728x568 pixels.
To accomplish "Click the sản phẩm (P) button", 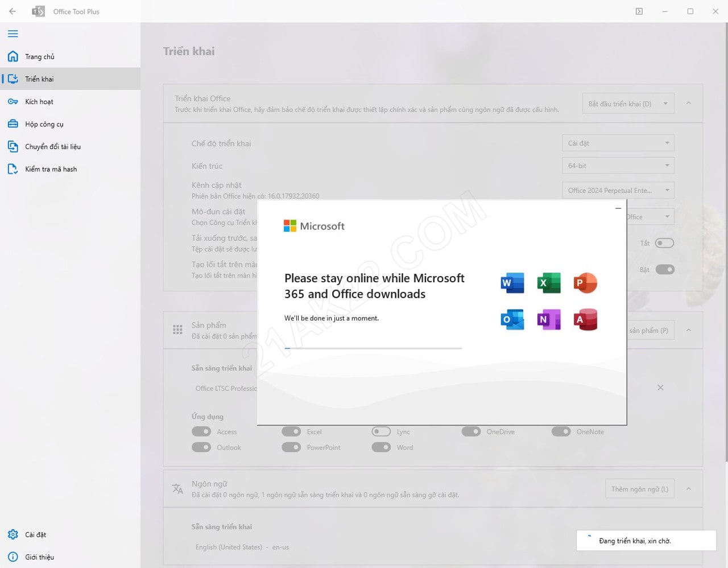I will point(651,330).
